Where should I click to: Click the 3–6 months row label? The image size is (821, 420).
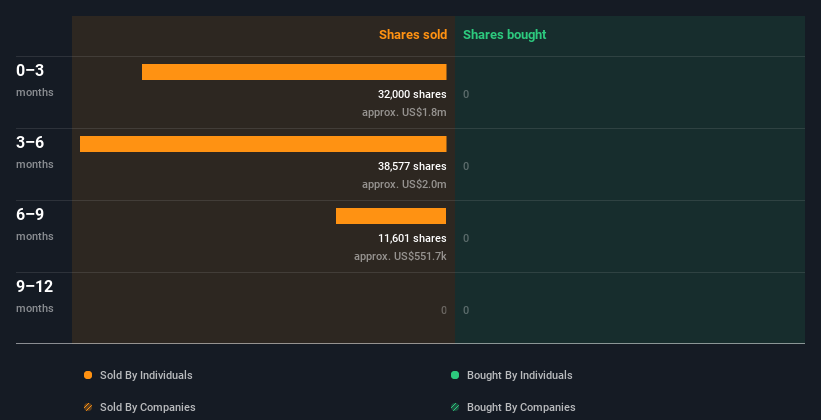coord(35,152)
